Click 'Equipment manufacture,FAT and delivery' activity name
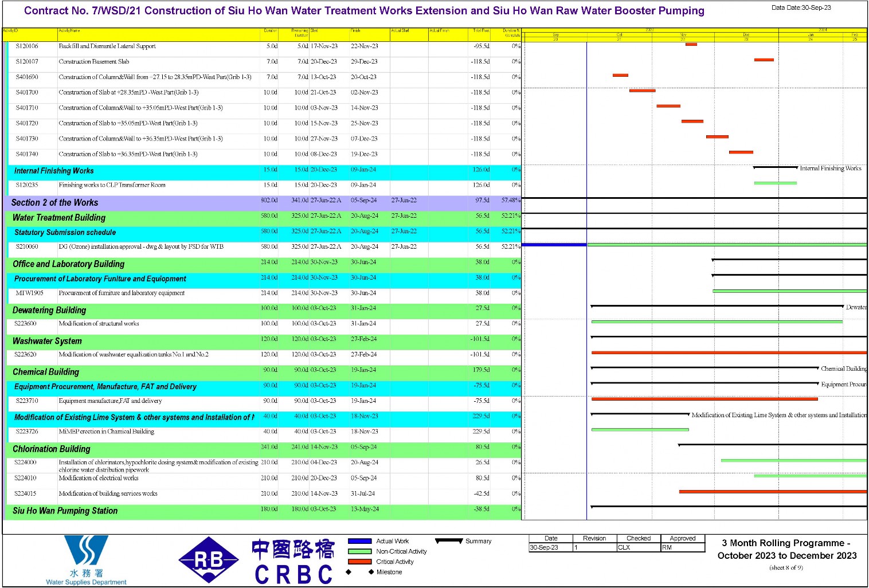This screenshot has width=869, height=588. pyautogui.click(x=110, y=402)
